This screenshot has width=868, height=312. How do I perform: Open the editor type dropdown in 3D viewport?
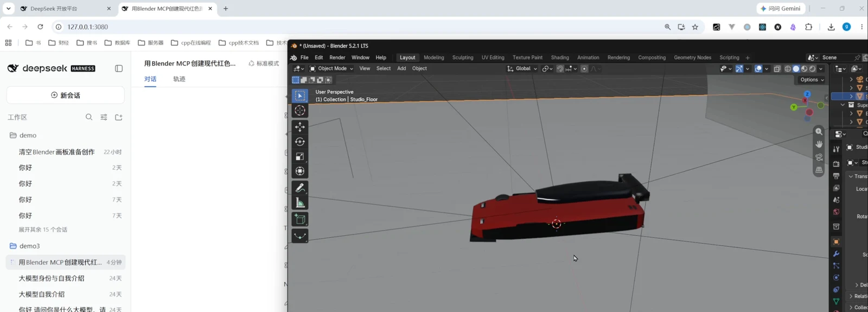[298, 69]
